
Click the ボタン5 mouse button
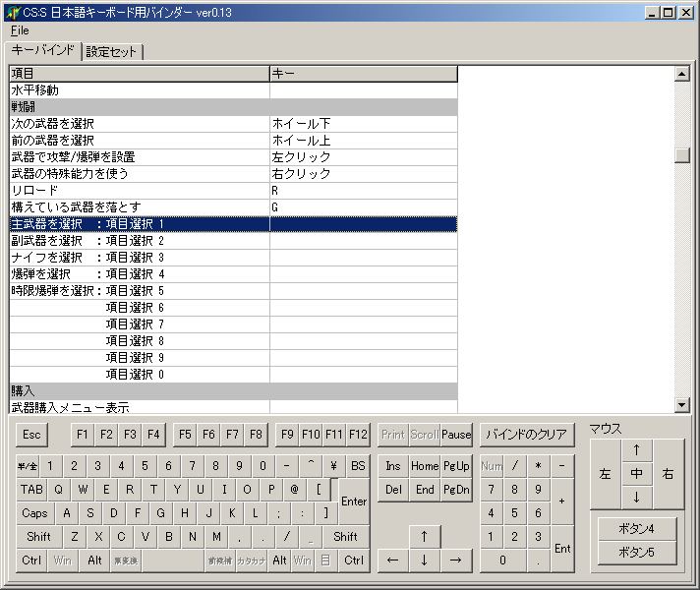coord(636,553)
